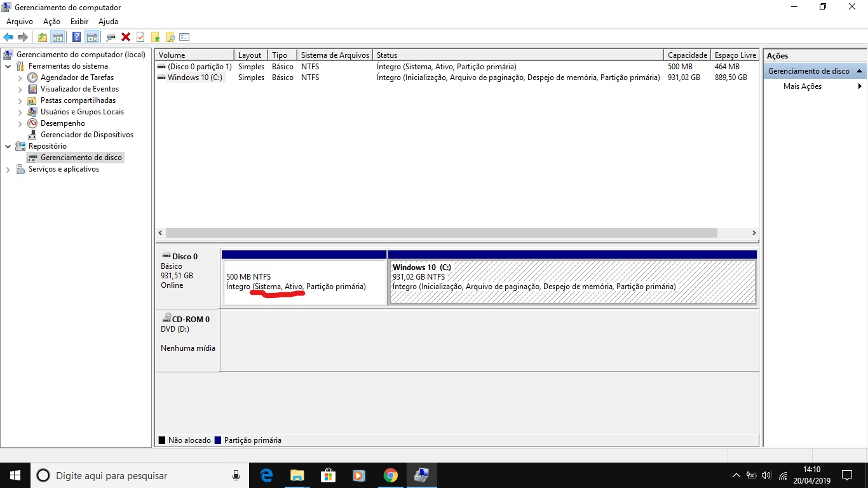This screenshot has height=488, width=868.
Task: Click the red X delete icon
Action: tap(126, 37)
